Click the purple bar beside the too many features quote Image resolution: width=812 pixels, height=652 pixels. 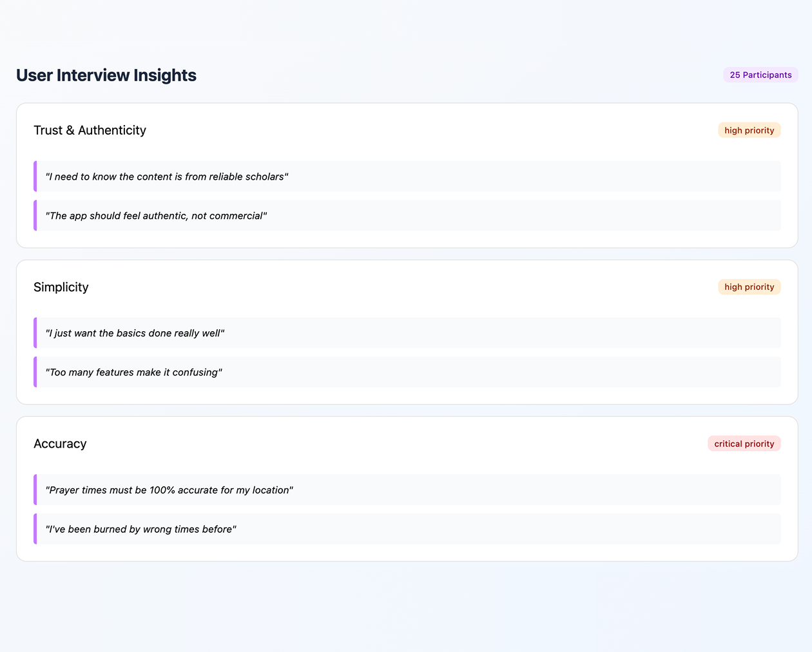click(35, 372)
